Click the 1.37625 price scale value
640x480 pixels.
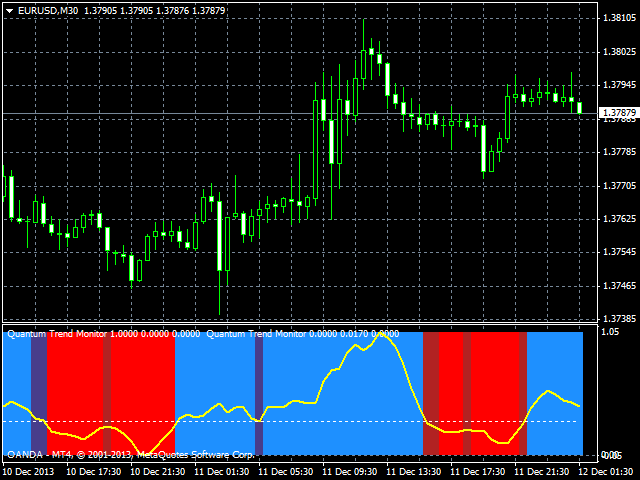618,218
